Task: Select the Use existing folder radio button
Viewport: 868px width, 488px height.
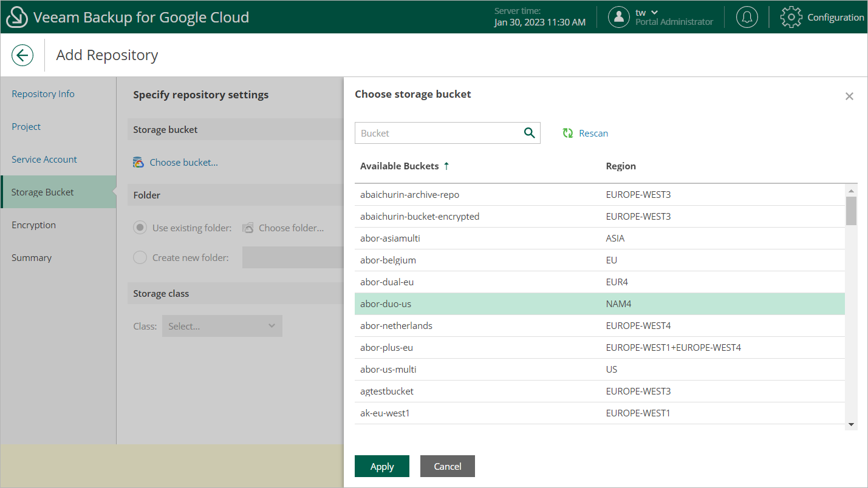Action: pos(140,228)
